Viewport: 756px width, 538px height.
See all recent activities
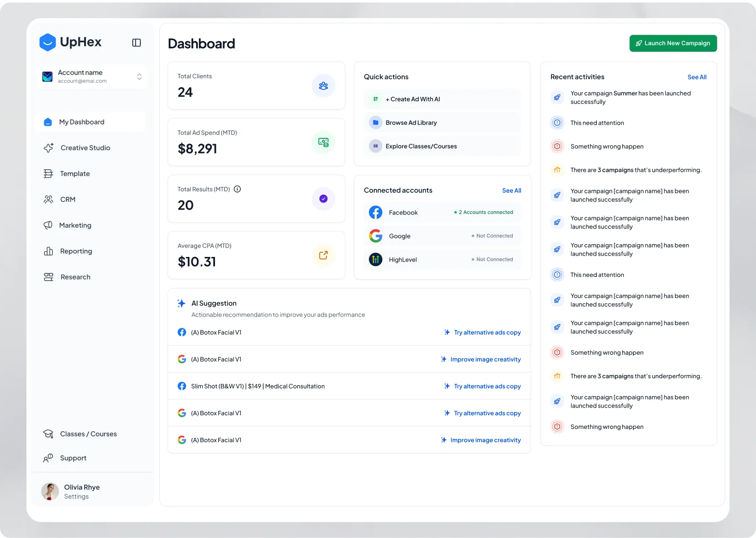(x=697, y=77)
